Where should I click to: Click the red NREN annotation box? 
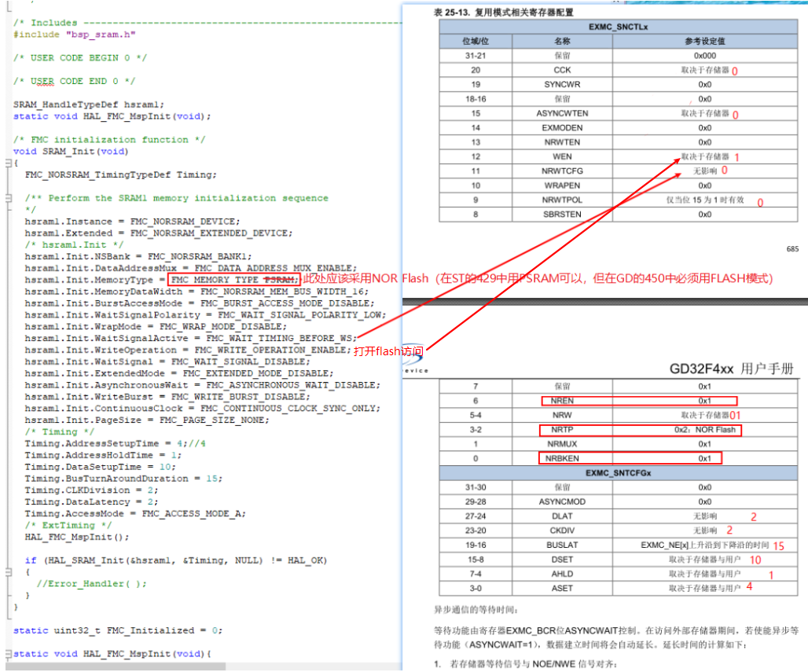pyautogui.click(x=563, y=401)
